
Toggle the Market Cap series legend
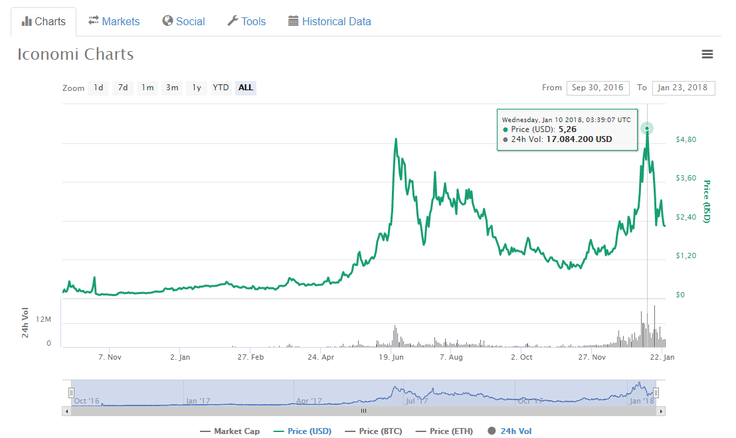click(x=230, y=431)
